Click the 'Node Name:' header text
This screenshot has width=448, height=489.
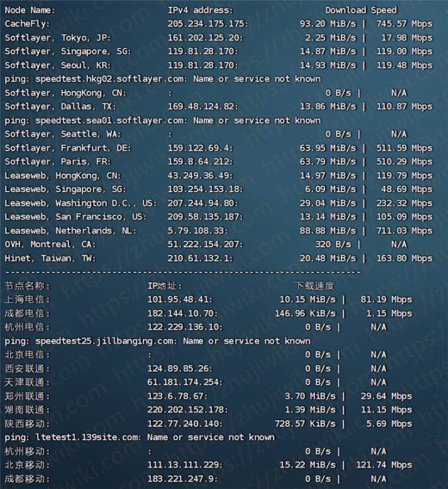pyautogui.click(x=30, y=11)
